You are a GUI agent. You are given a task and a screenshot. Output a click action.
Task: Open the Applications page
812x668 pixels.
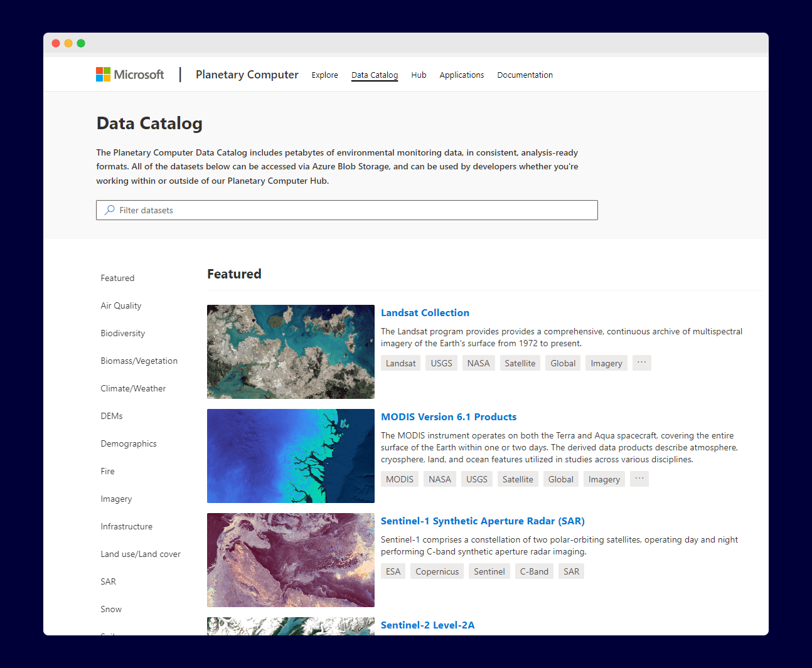click(x=461, y=75)
